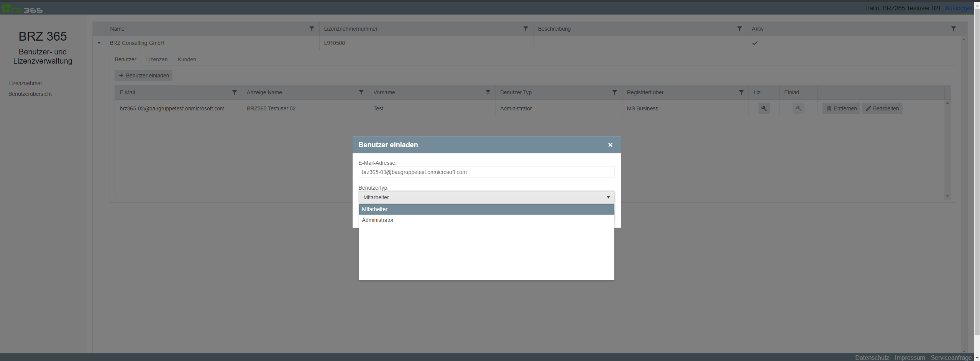
Task: Click the E-Mail column filter icon
Action: pyautogui.click(x=235, y=92)
